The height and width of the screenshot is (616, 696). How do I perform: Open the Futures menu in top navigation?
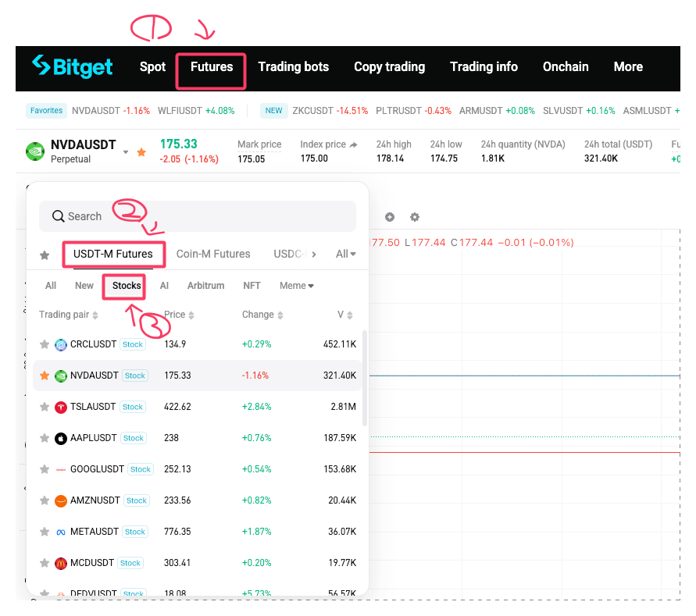pyautogui.click(x=212, y=67)
